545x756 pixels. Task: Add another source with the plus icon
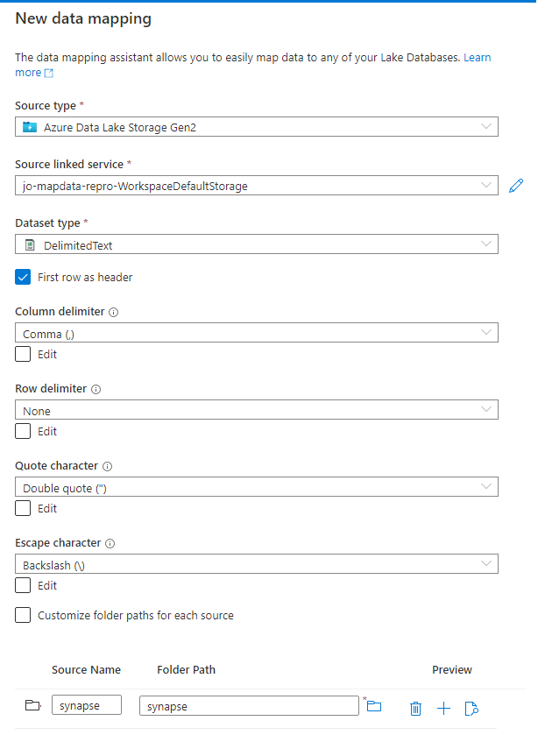444,708
